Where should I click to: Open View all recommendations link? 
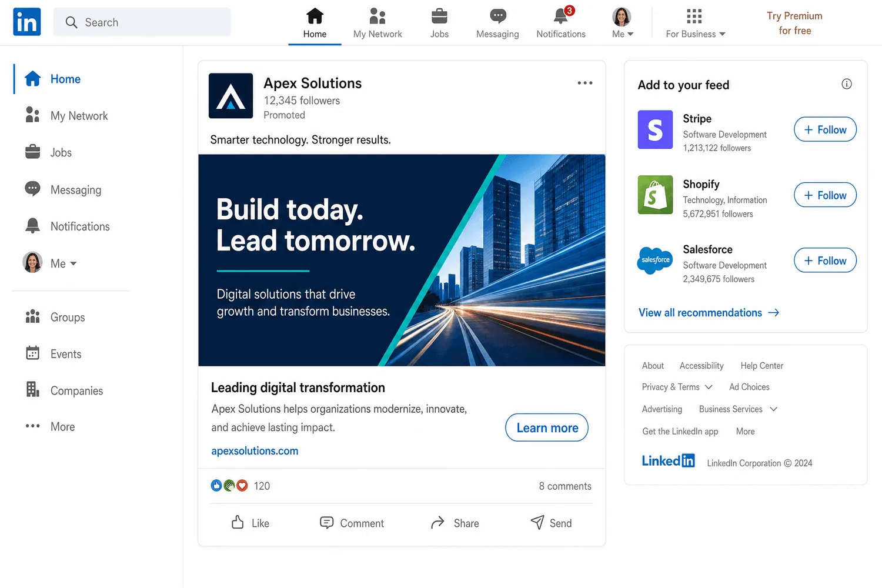pyautogui.click(x=709, y=312)
